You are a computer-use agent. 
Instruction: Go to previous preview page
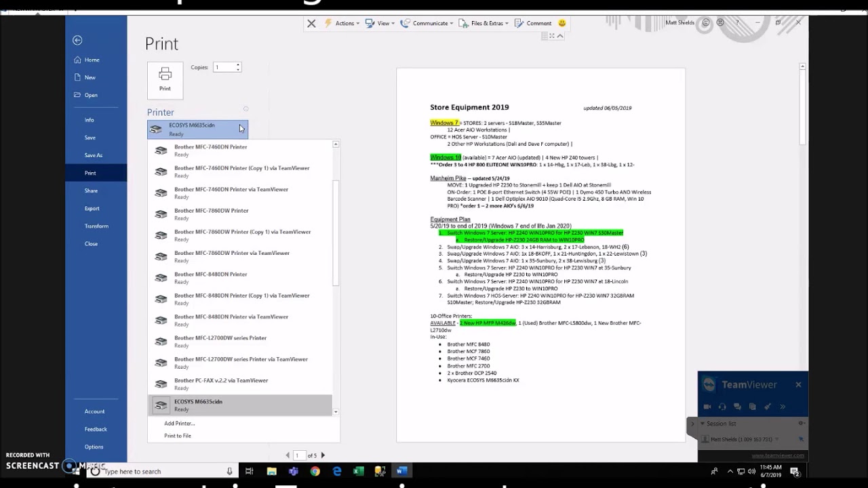[288, 455]
